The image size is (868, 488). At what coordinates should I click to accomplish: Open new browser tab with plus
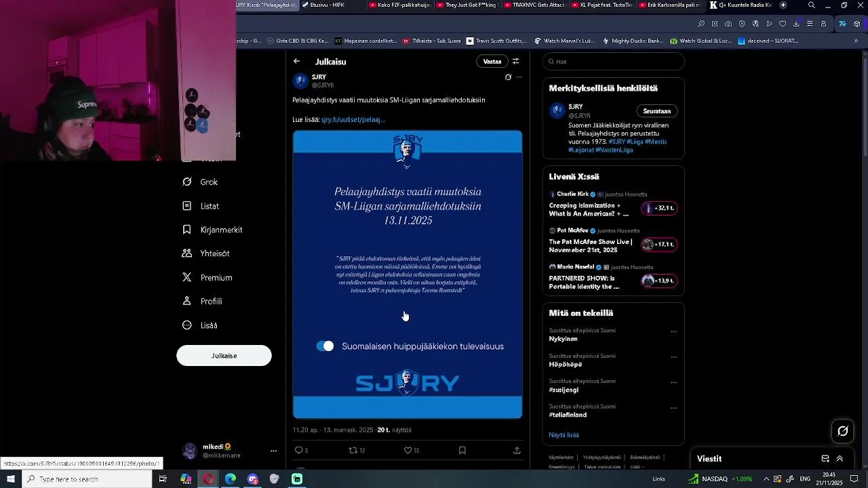click(x=783, y=5)
